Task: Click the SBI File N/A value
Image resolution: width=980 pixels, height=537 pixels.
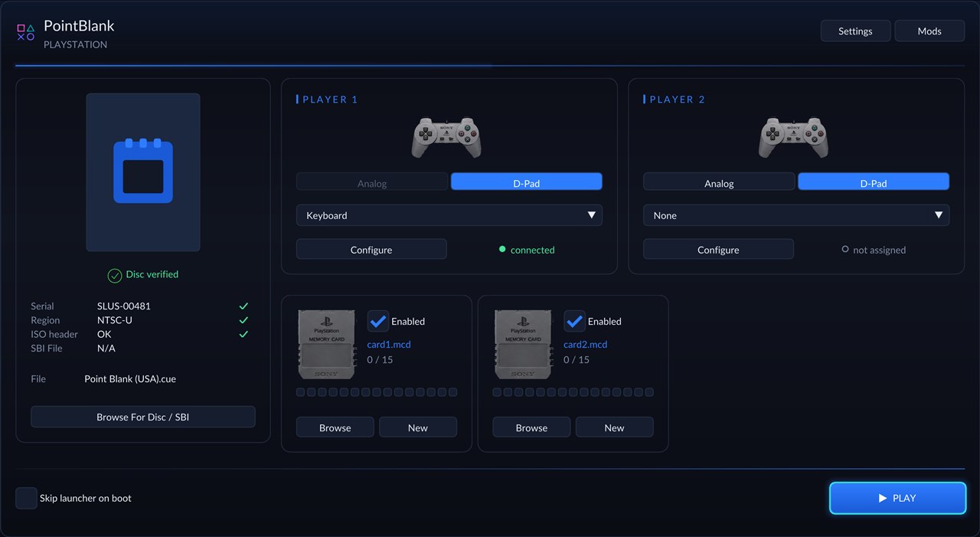Action: point(106,349)
